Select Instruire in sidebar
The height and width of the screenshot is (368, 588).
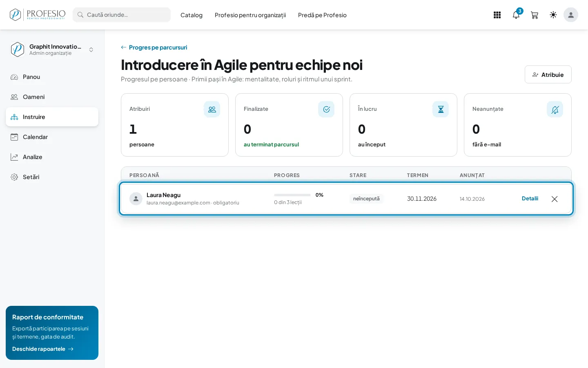tap(52, 117)
